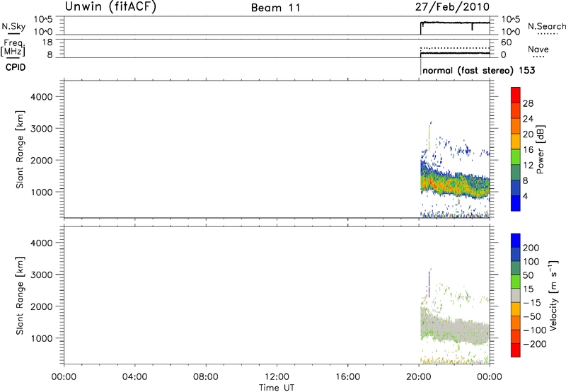Click the grey velocity backscatter band near 1000 km
Screen dimensions: 566x392
click(455, 329)
